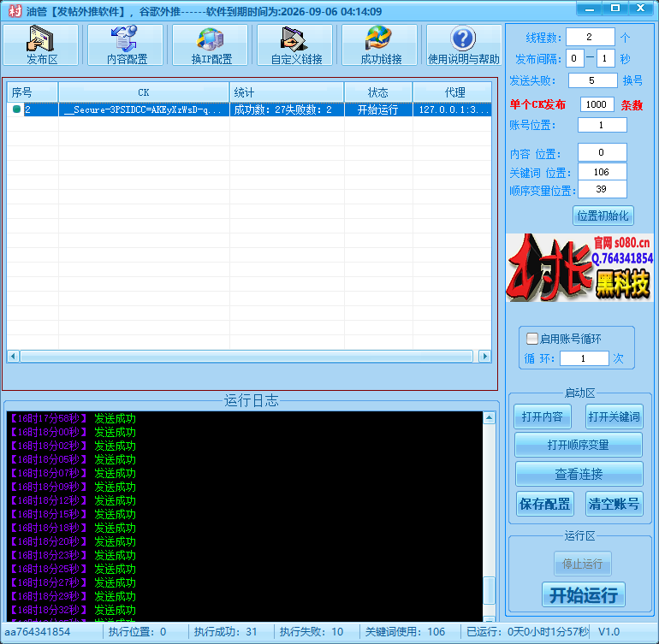
Task: Click the 发布间隔 maximum value field
Action: point(606,58)
